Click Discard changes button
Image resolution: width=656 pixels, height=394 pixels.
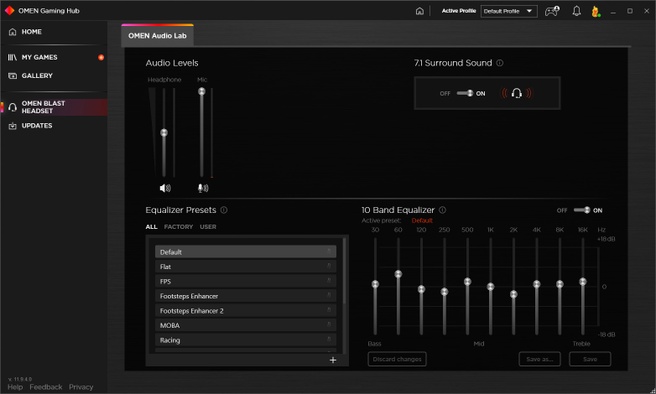pos(397,359)
